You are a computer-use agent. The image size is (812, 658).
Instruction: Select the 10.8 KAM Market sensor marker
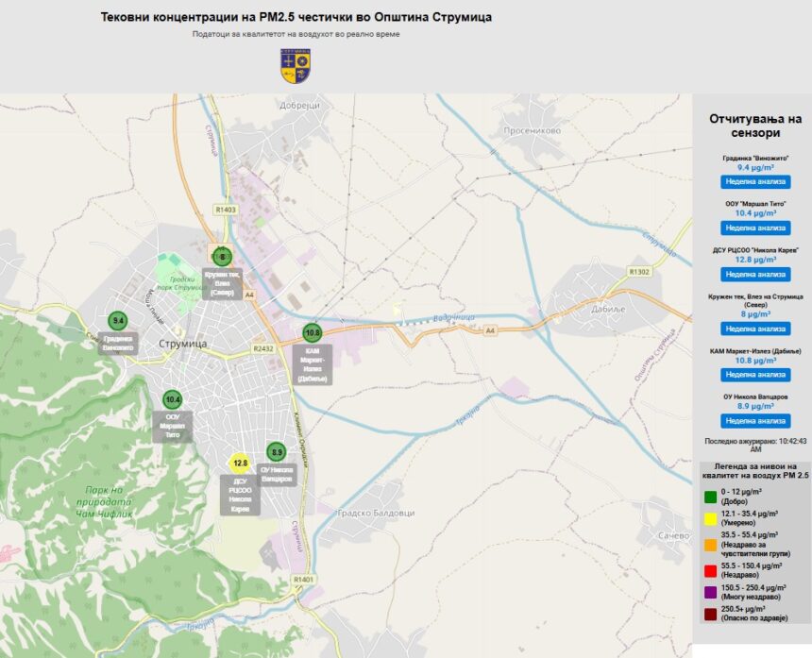312,332
